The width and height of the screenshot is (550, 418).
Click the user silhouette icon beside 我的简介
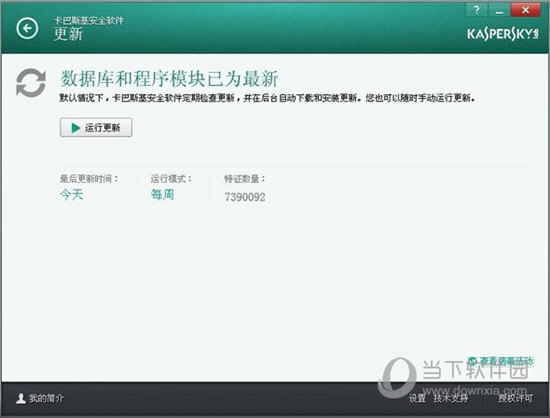coord(21,398)
